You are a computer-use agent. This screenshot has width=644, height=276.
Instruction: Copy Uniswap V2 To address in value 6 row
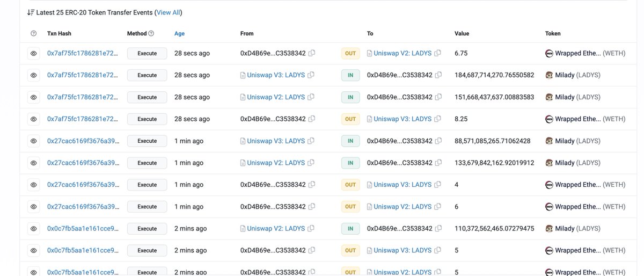[x=438, y=207]
